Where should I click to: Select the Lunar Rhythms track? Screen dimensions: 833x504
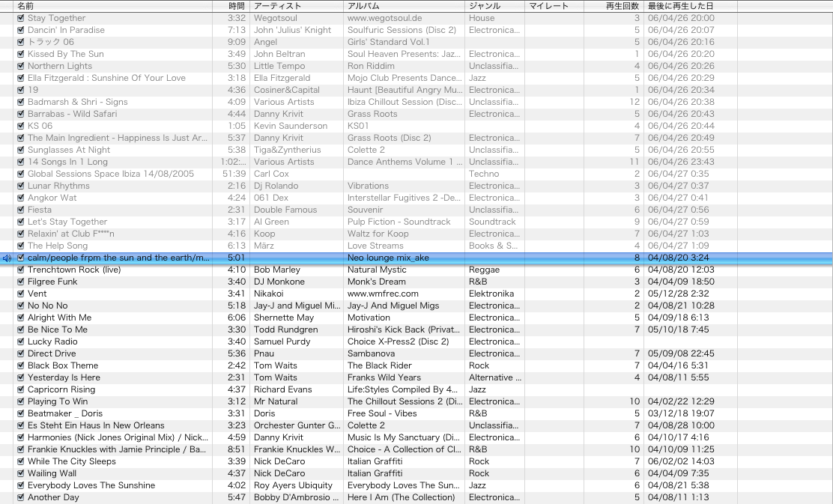(x=58, y=186)
